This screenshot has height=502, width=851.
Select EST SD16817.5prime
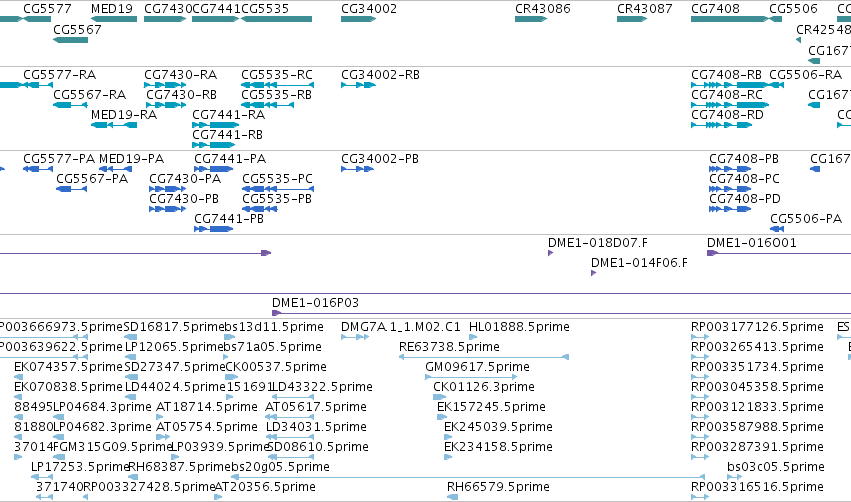tap(131, 337)
